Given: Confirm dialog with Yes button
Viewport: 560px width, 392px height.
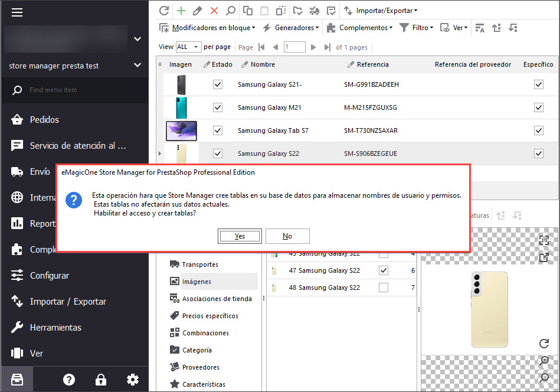Looking at the screenshot, I should (x=240, y=236).
